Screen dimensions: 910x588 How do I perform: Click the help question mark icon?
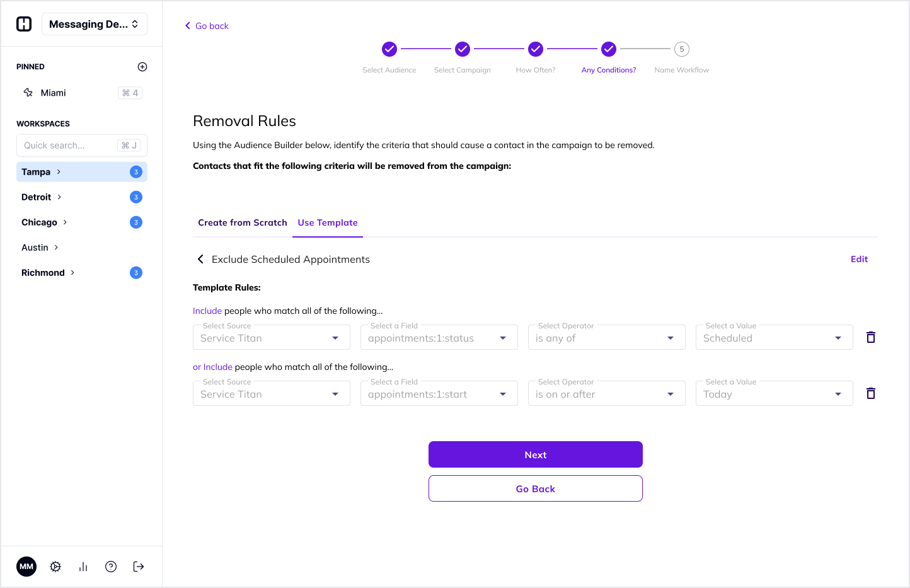(111, 567)
